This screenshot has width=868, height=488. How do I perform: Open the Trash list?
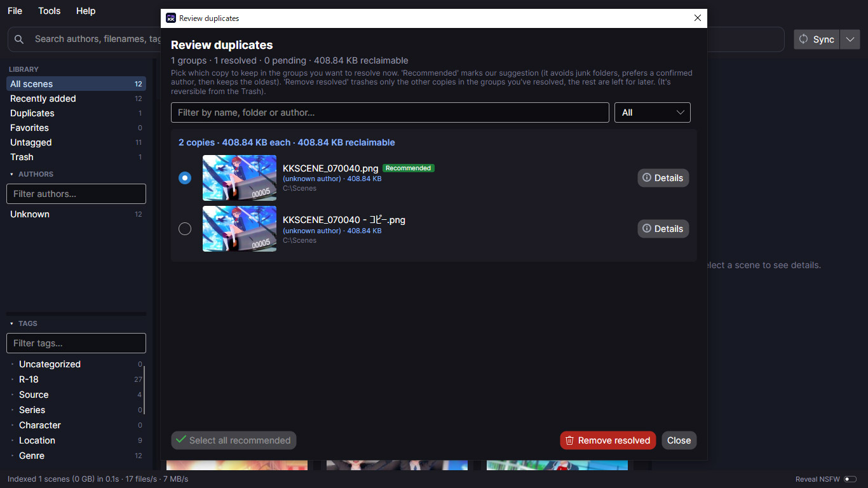coord(76,157)
